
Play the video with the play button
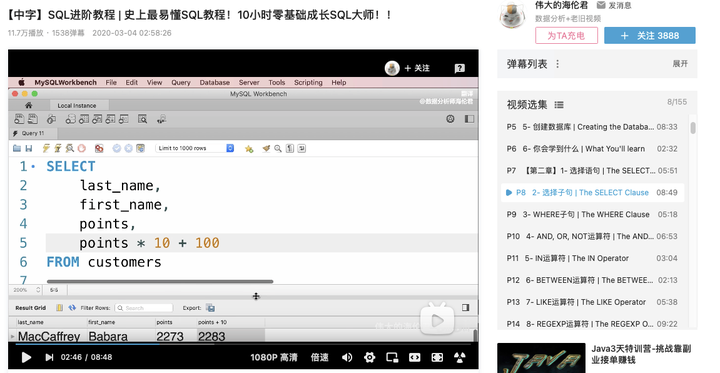26,357
